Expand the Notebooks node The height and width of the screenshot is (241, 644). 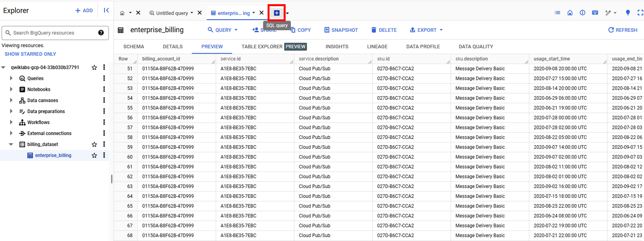[11, 89]
